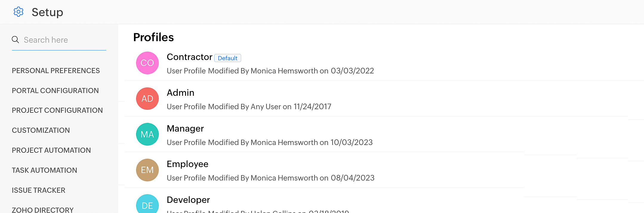Open the Manager profile
Screen dimensions: 644x213
point(185,129)
